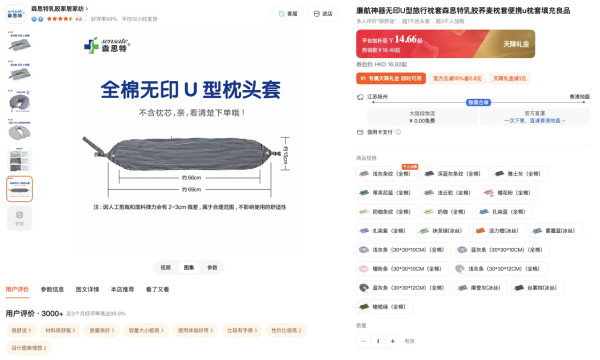Image resolution: width=600 pixels, height=360 pixels.
Task: Select the fourth gray pillow thumbnail
Action: (x=20, y=130)
